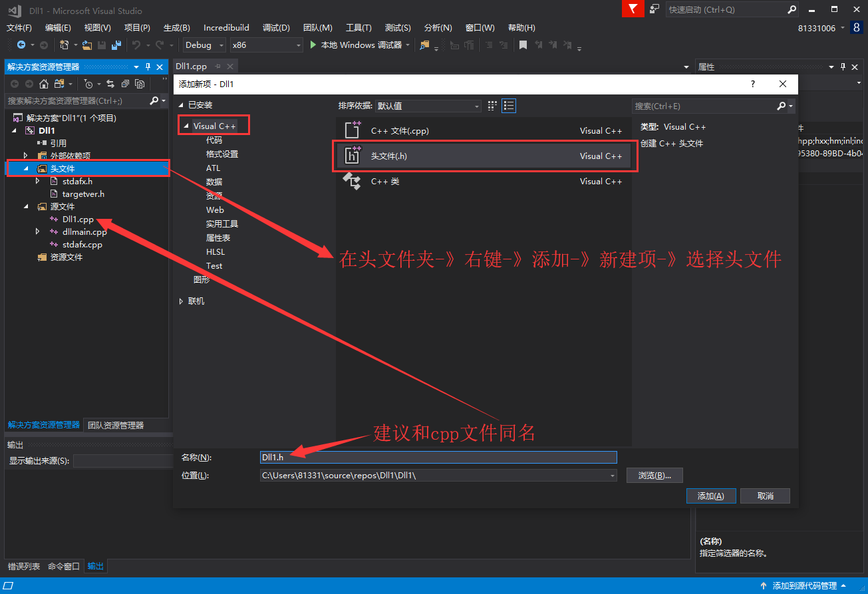The image size is (868, 594).
Task: Click the 名称 input field with Dll1.h
Action: [438, 457]
